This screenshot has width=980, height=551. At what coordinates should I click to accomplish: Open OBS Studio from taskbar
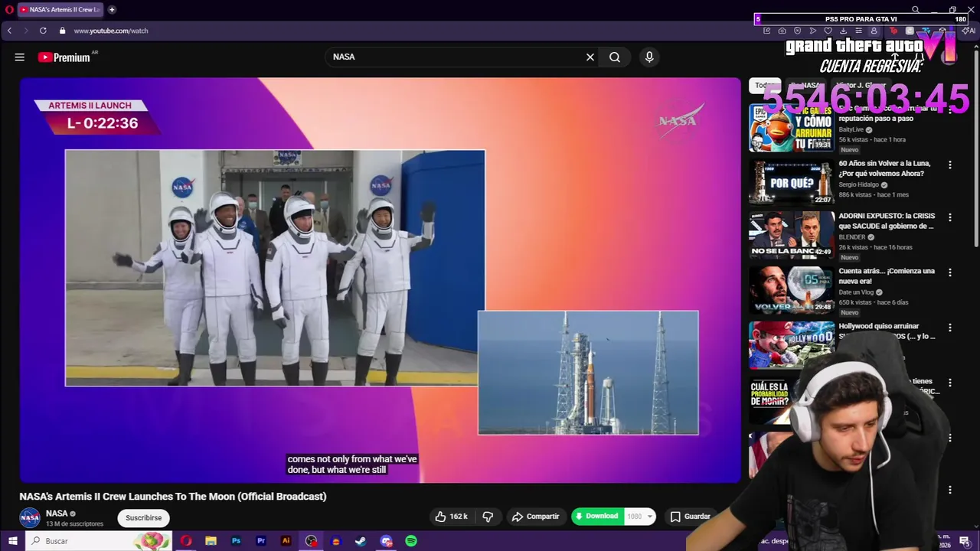pyautogui.click(x=311, y=541)
